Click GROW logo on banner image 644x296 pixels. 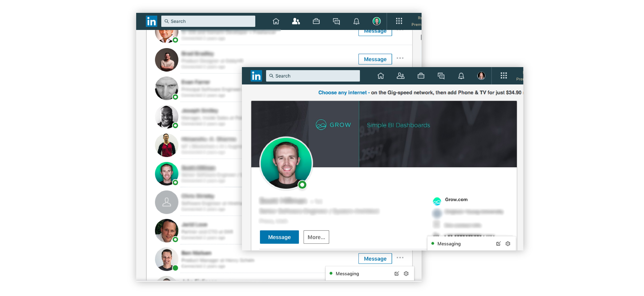pos(333,124)
